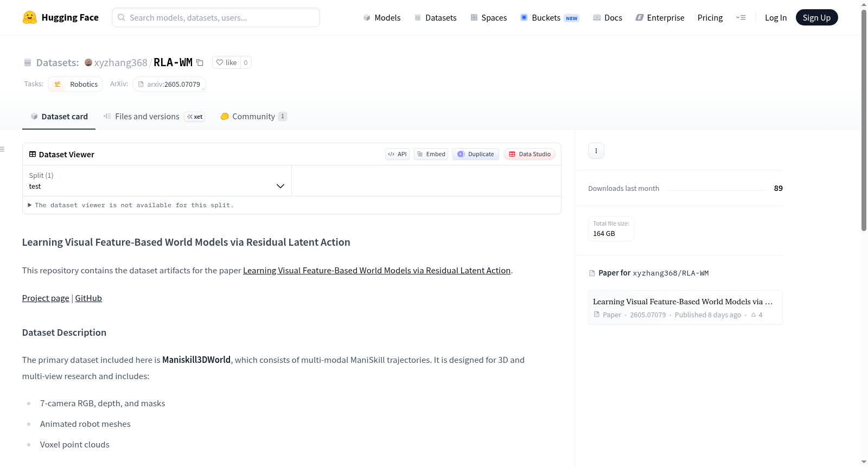Click the Embed button

431,154
